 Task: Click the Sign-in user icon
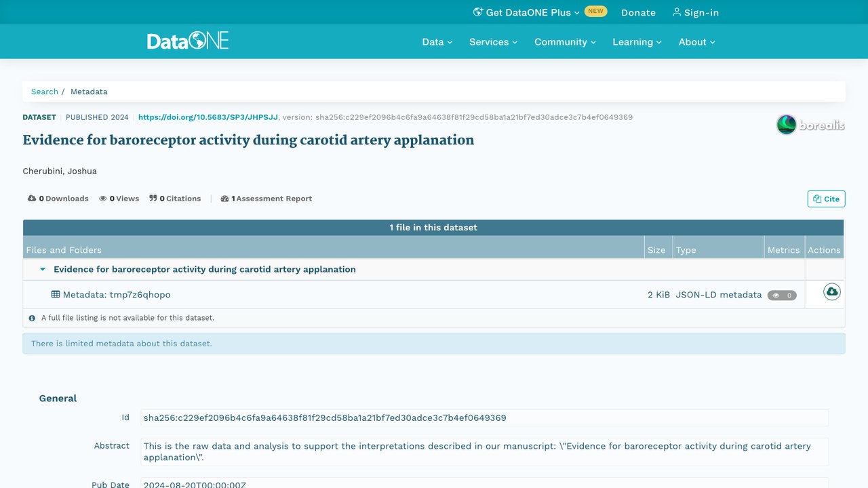pos(677,12)
